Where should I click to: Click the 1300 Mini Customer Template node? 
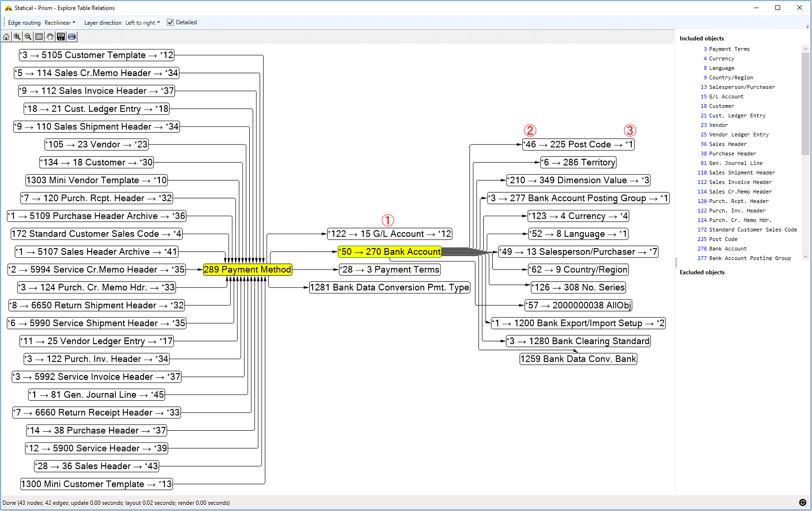97,484
